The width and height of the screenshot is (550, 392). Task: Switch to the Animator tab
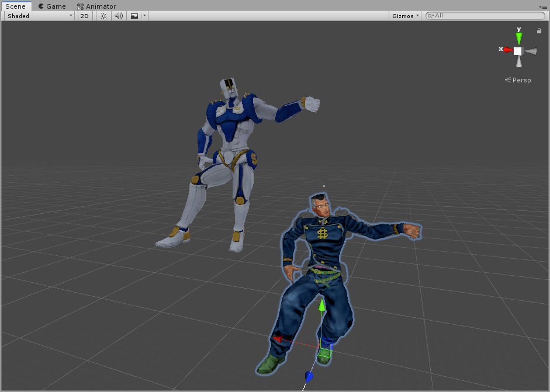(x=97, y=6)
